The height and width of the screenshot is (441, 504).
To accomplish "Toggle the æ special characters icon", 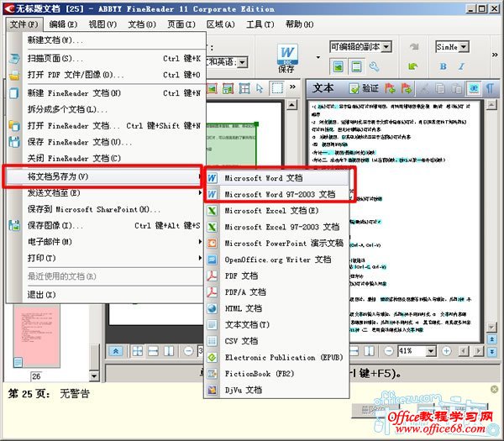I will [x=474, y=88].
